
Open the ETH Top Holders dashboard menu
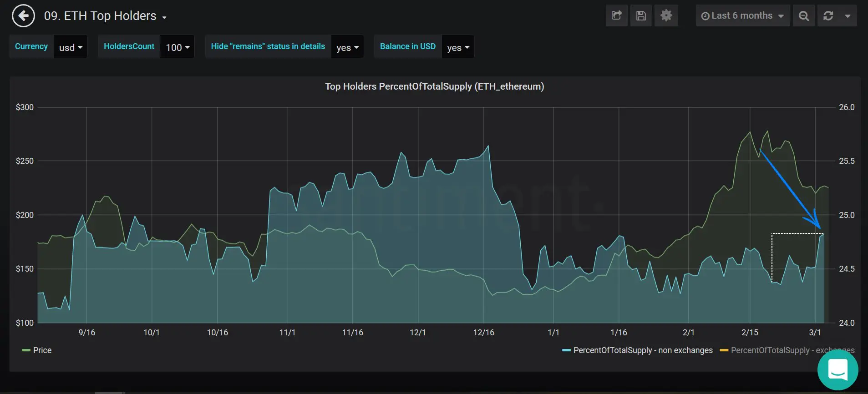[x=105, y=16]
